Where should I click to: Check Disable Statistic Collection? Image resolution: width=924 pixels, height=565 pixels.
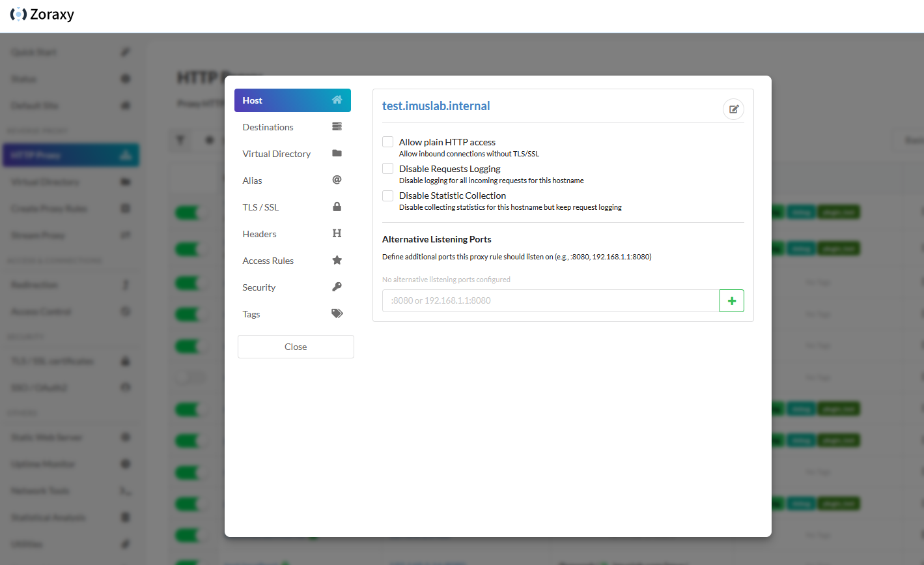point(387,196)
